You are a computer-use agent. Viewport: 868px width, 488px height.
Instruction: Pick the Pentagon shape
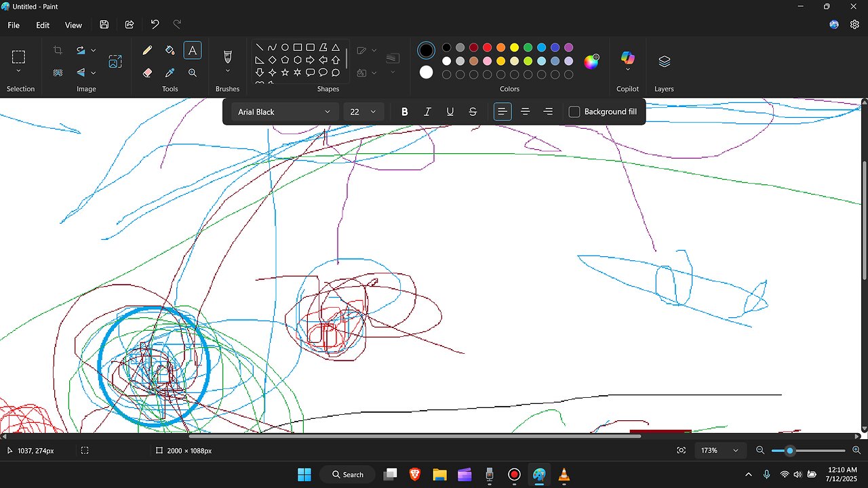tap(285, 60)
